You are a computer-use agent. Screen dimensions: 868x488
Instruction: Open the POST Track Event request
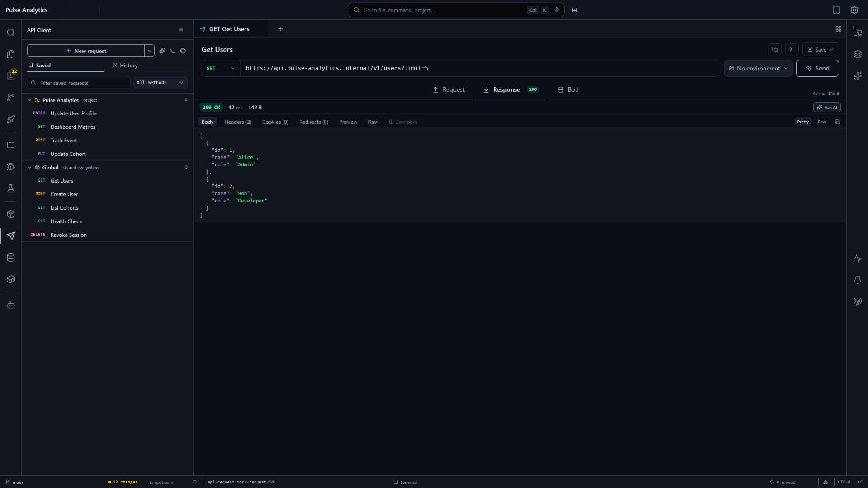coord(107,141)
